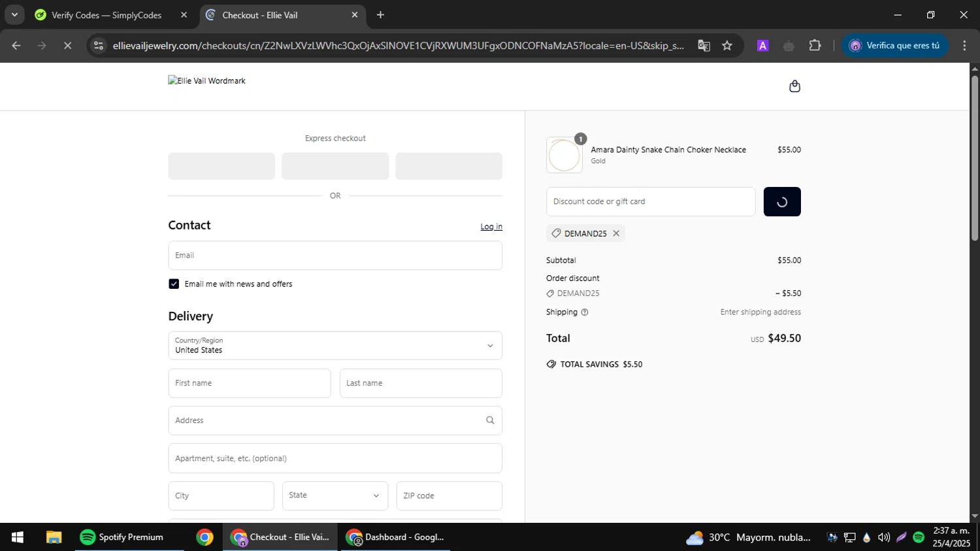Open the weather widget in taskbar

coord(748,537)
